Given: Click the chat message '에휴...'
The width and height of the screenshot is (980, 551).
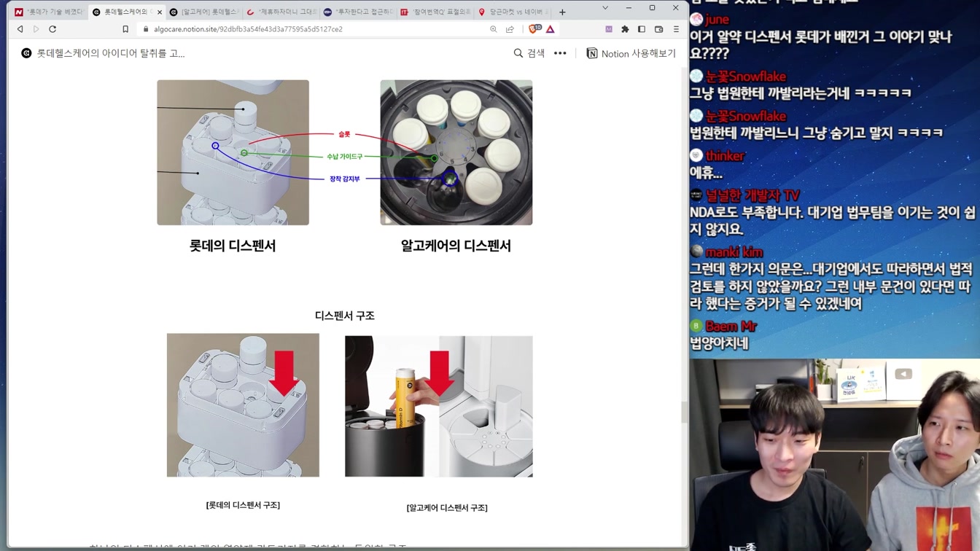Looking at the screenshot, I should (x=706, y=173).
